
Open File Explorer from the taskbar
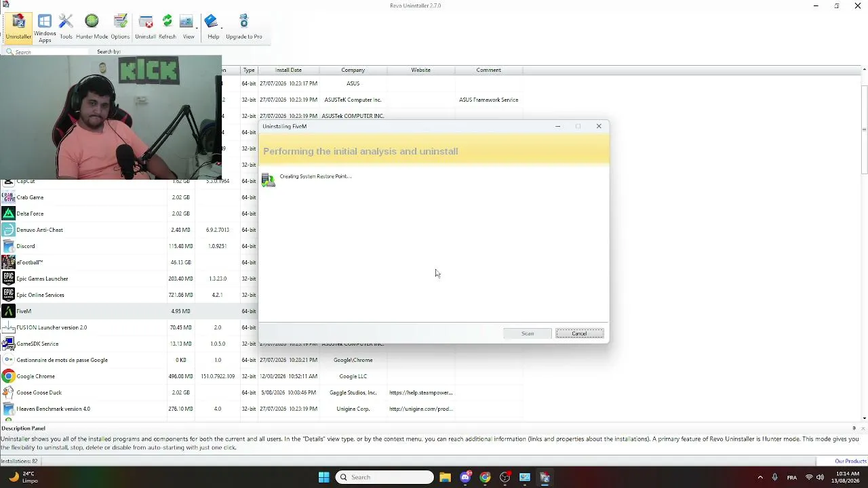coord(445,477)
